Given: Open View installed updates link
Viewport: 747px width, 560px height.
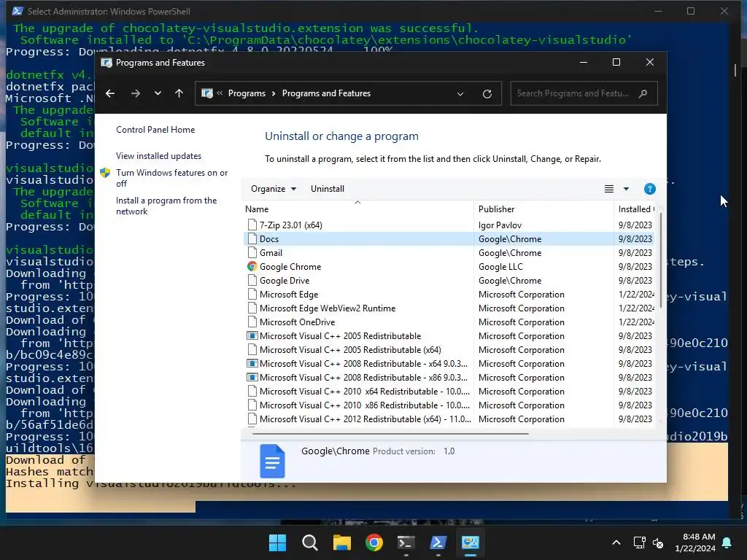Looking at the screenshot, I should click(158, 156).
